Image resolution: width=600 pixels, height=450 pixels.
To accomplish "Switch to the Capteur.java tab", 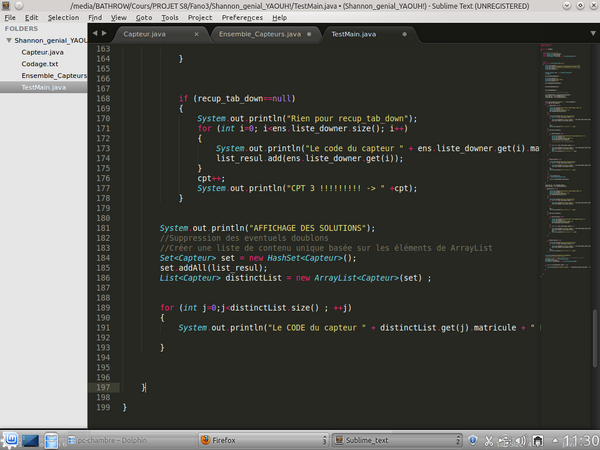I will tap(146, 34).
